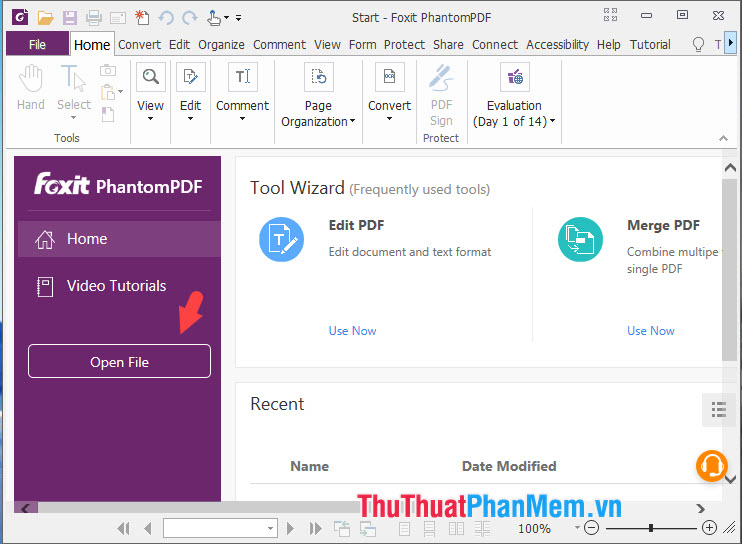Click Use Now under Merge PDF
The image size is (742, 544).
pos(651,331)
